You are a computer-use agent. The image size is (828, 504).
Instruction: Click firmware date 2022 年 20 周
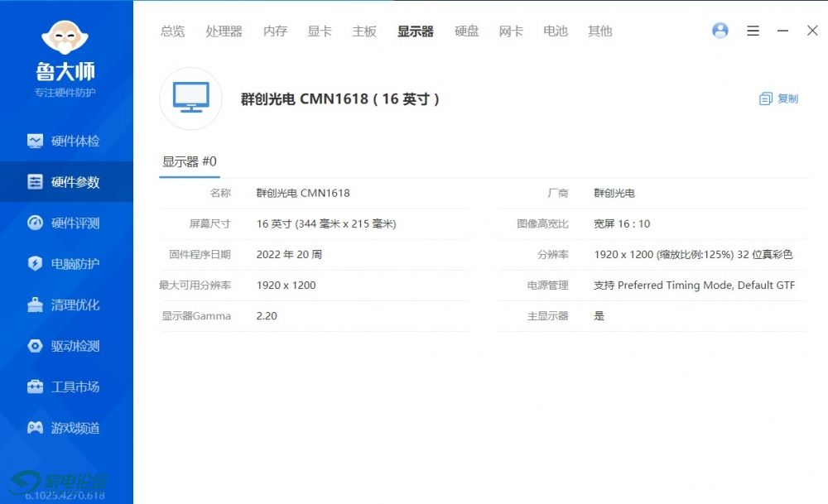[289, 254]
